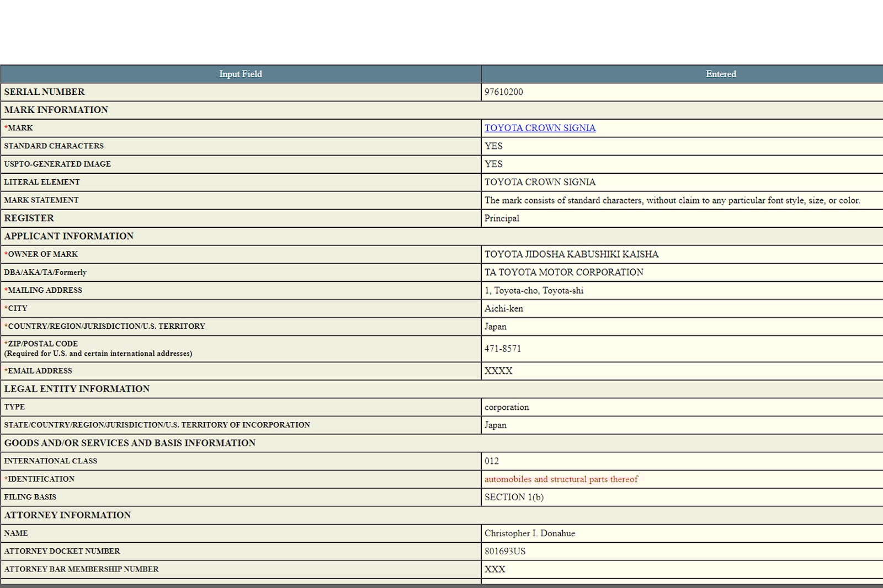Select the ATTORNEY DOCKET NUMBER label

click(62, 551)
